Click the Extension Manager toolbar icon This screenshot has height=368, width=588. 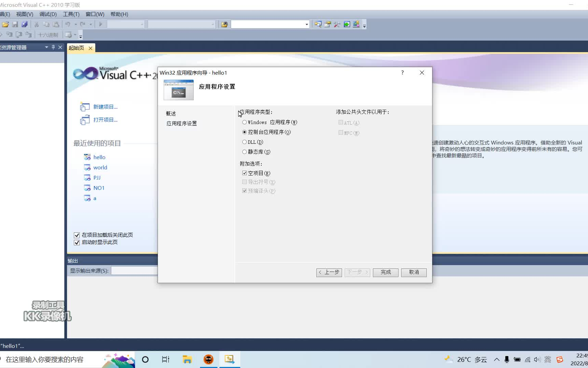point(356,25)
